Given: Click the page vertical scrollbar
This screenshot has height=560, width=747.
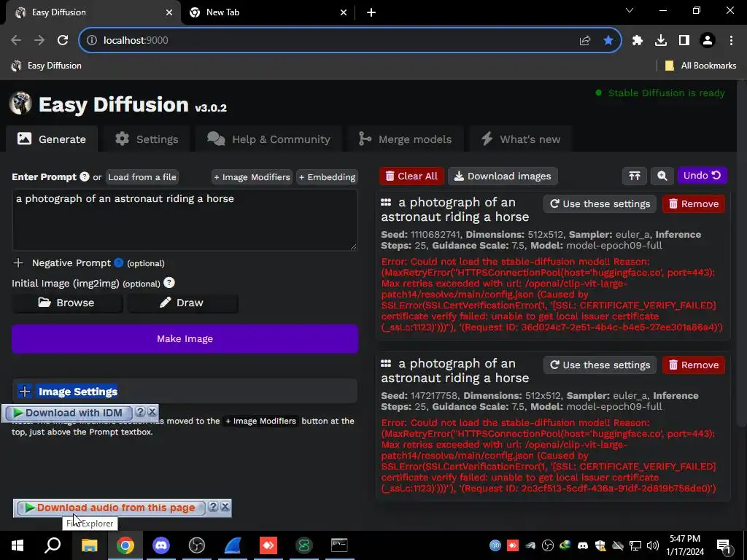Looking at the screenshot, I should [x=741, y=252].
